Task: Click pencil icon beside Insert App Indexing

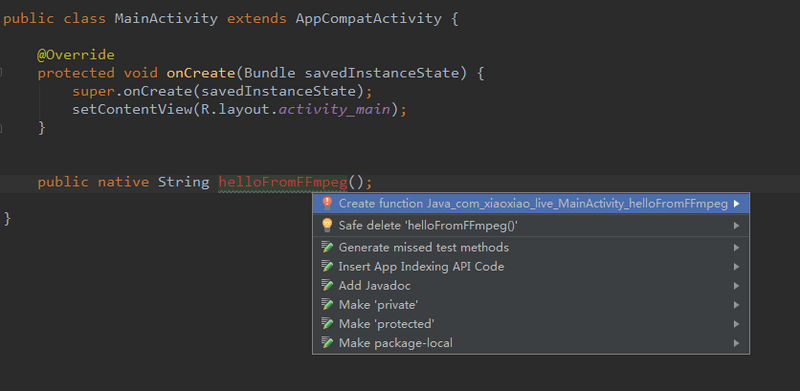Action: pyautogui.click(x=327, y=266)
